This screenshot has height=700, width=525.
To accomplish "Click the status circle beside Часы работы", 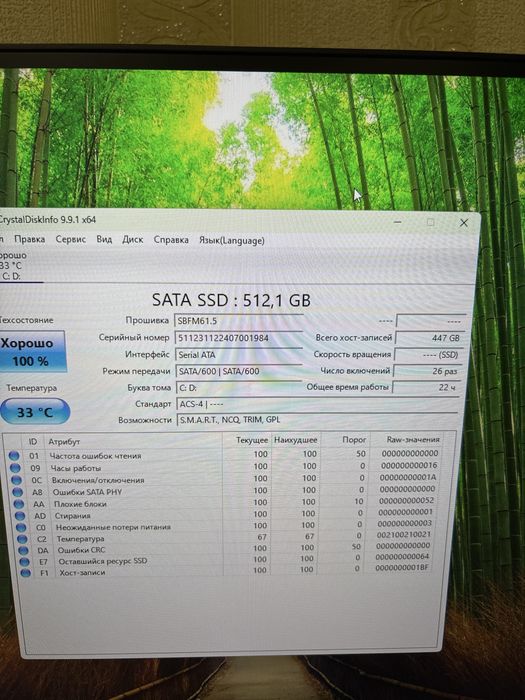I will (x=15, y=468).
